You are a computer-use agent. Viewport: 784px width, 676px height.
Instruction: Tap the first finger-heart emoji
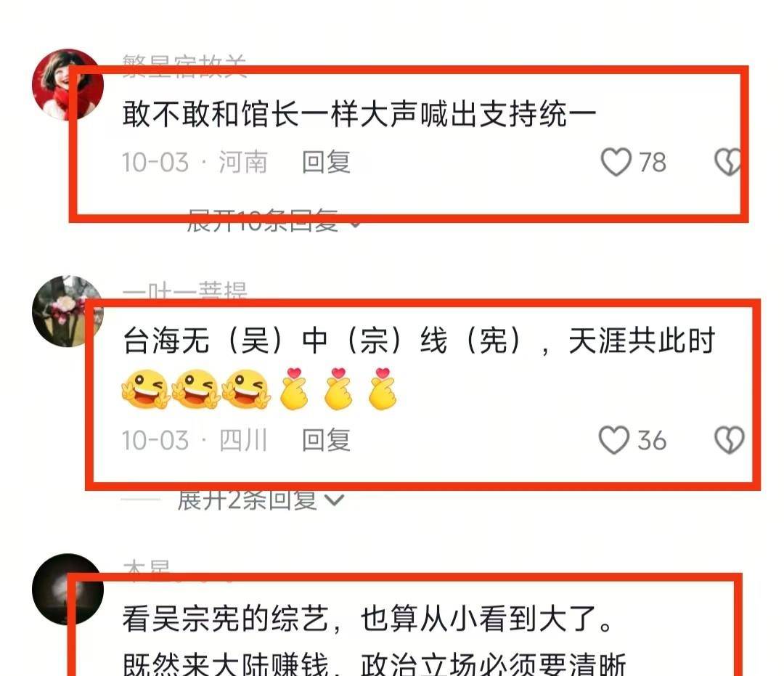point(294,389)
